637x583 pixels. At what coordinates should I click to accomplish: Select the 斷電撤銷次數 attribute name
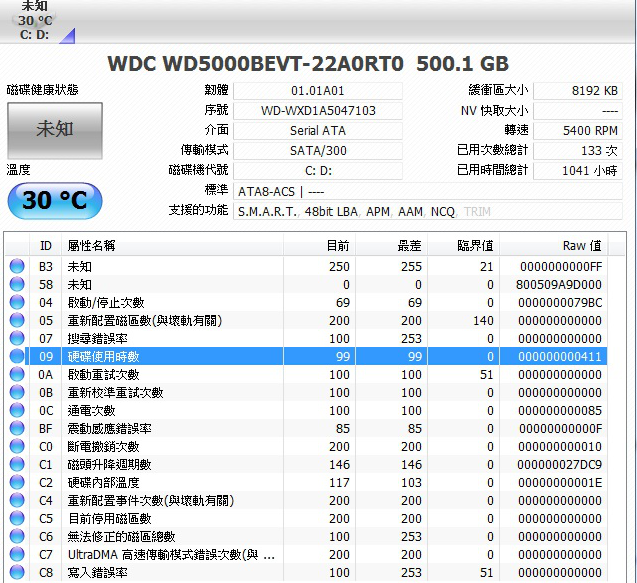[103, 446]
